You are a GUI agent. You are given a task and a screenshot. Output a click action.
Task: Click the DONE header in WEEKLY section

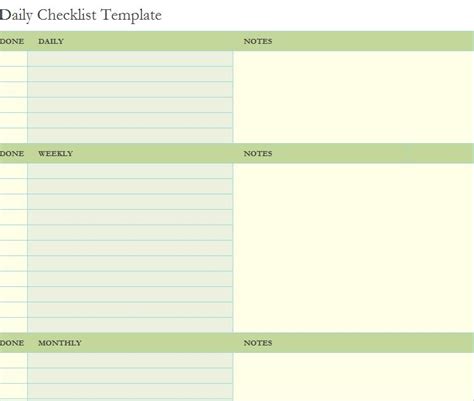[12, 154]
